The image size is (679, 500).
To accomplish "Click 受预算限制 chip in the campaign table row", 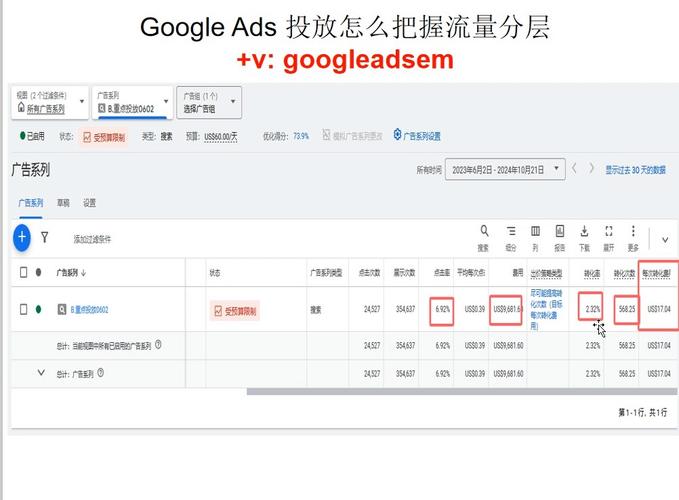I will pos(235,311).
